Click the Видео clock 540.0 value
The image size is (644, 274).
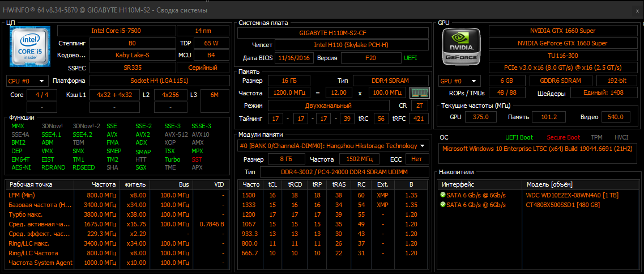[x=616, y=117]
